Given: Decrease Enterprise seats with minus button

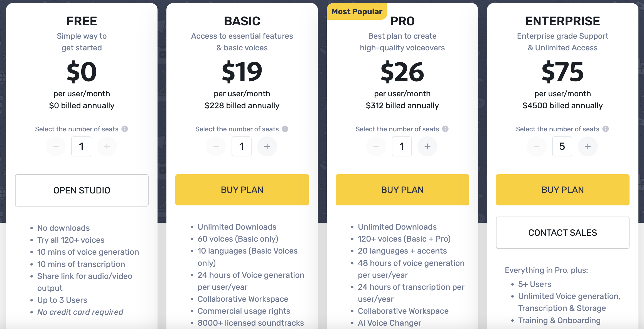Looking at the screenshot, I should point(537,146).
